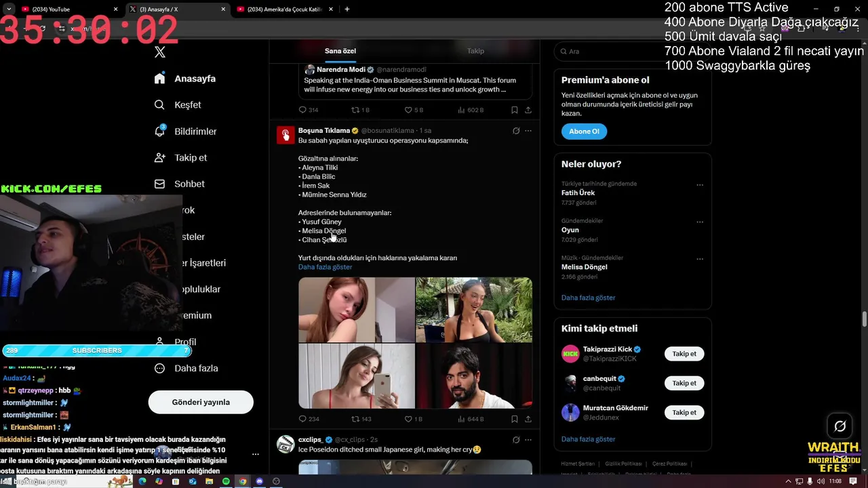This screenshot has width=868, height=488.
Task: Switch to the Sana özel tab
Action: 340,51
